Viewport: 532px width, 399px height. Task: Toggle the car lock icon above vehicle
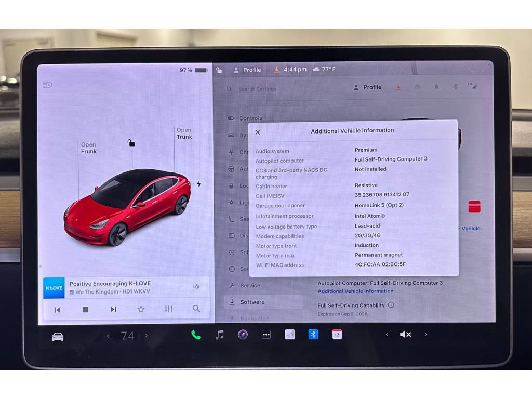point(131,143)
